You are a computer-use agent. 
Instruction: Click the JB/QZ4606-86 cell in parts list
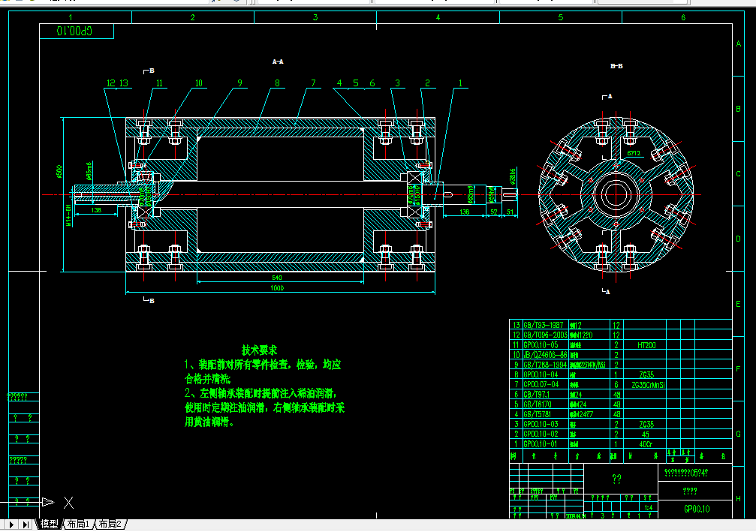(x=546, y=355)
